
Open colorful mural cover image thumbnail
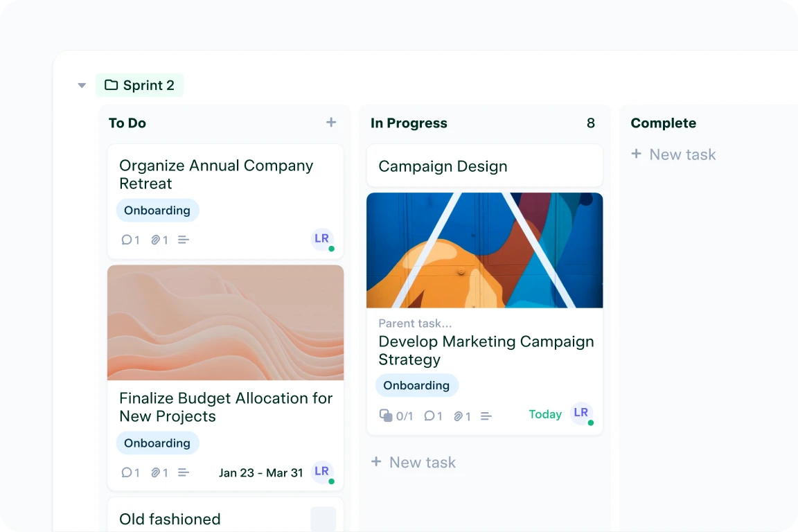[x=484, y=250]
